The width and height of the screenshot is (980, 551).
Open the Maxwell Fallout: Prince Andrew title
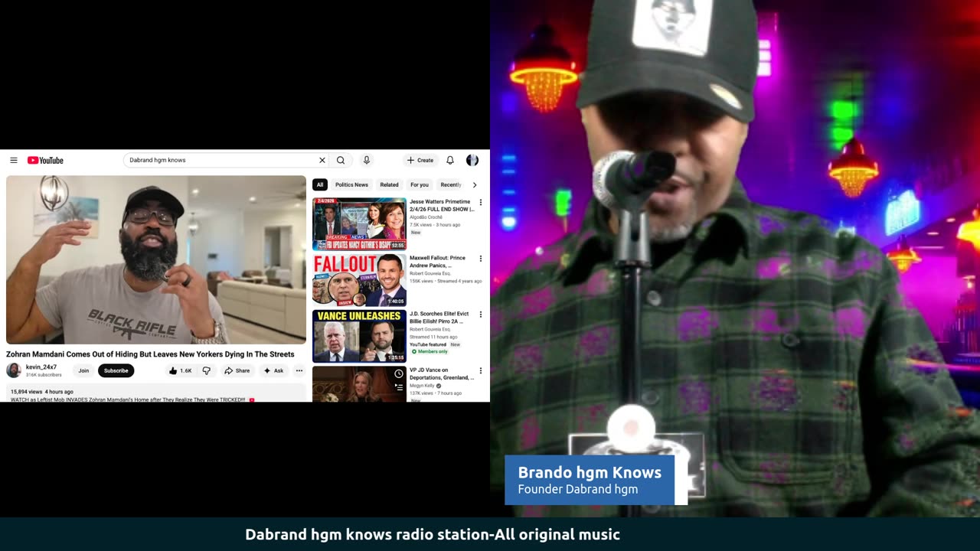(438, 262)
